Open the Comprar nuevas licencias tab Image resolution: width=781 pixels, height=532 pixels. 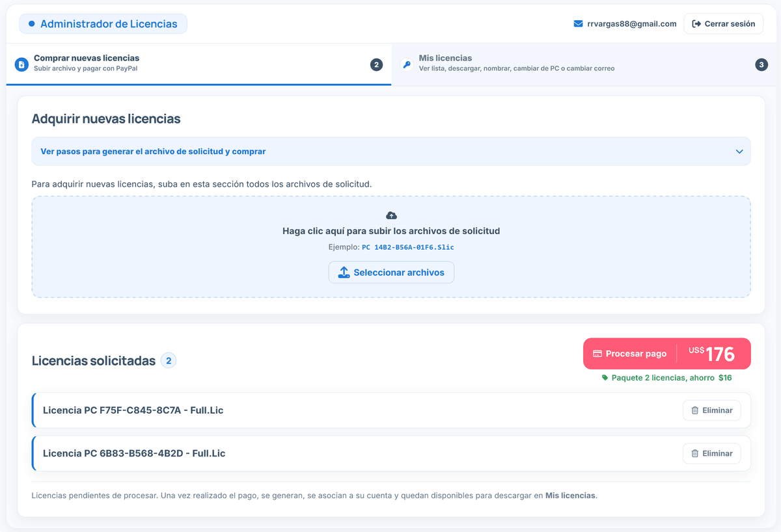pyautogui.click(x=199, y=64)
